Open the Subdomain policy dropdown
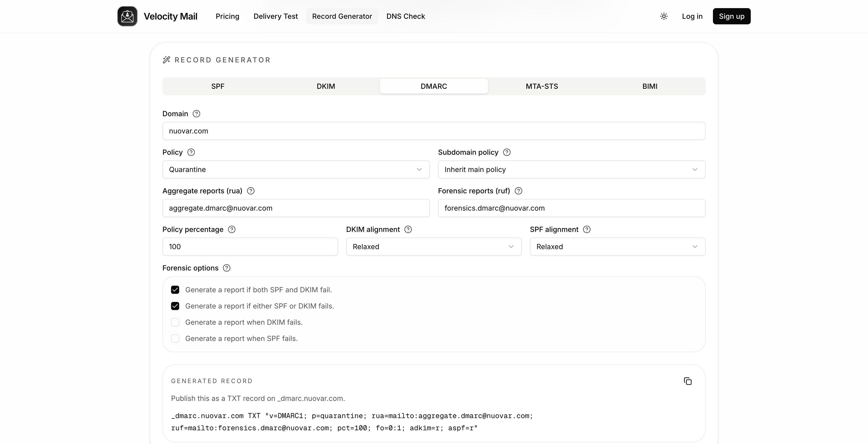 click(x=572, y=169)
